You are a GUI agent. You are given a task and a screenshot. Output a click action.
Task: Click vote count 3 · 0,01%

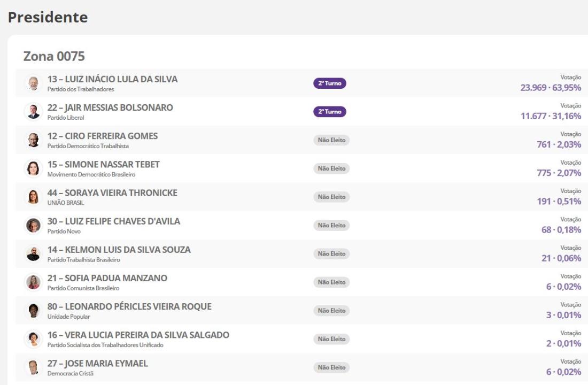563,315
